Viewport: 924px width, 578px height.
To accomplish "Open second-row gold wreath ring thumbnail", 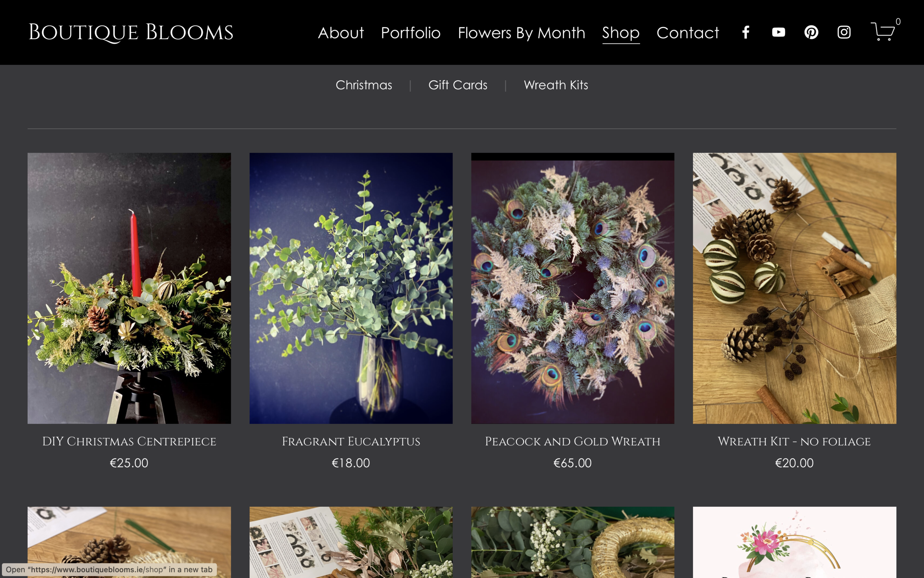I will [x=573, y=542].
